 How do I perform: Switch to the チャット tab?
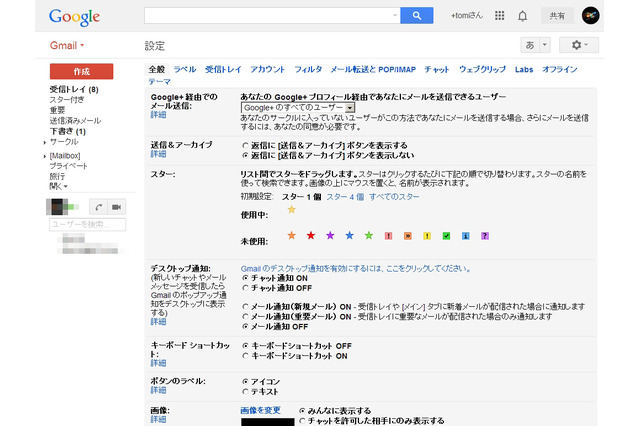(x=437, y=69)
